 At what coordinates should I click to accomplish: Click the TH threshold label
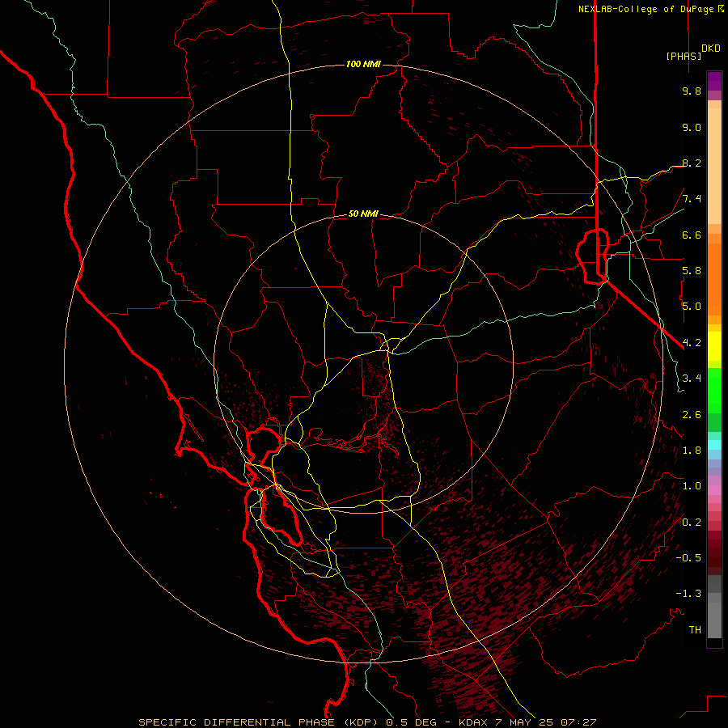tap(695, 630)
